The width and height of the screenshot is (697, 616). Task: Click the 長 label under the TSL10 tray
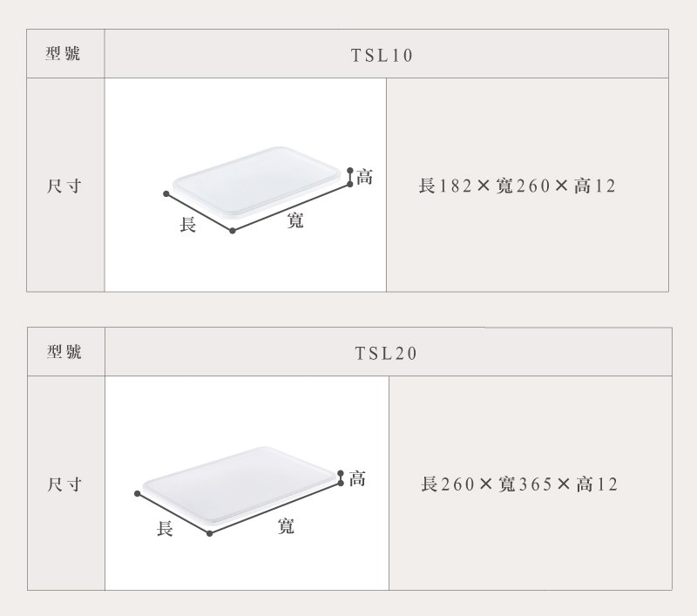[187, 226]
